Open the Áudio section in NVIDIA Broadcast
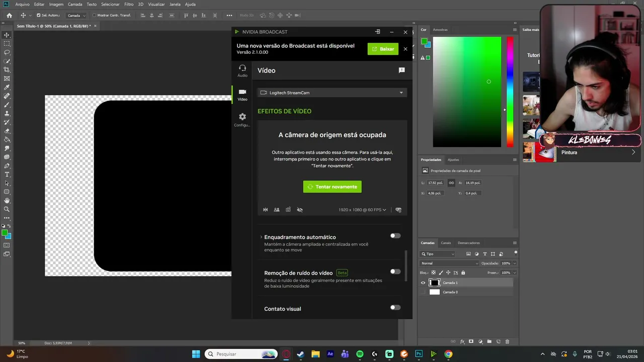This screenshot has height=362, width=644. tap(243, 70)
